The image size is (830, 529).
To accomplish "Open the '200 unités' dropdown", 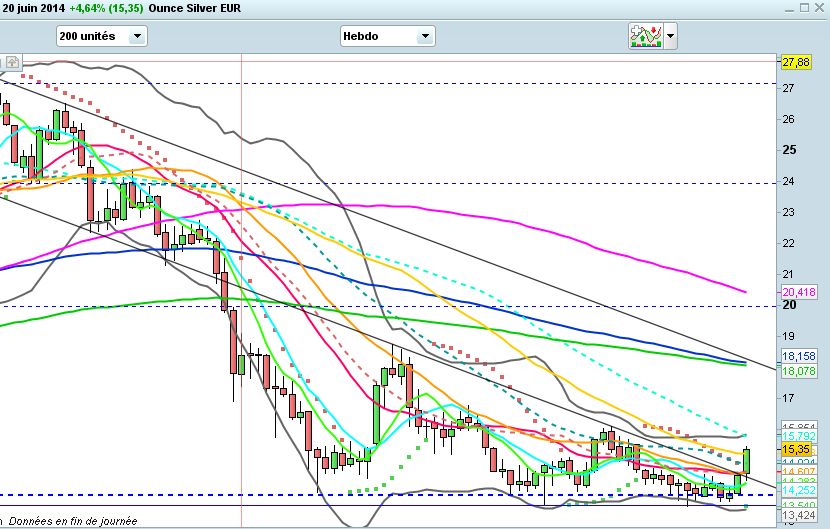I will (x=102, y=36).
